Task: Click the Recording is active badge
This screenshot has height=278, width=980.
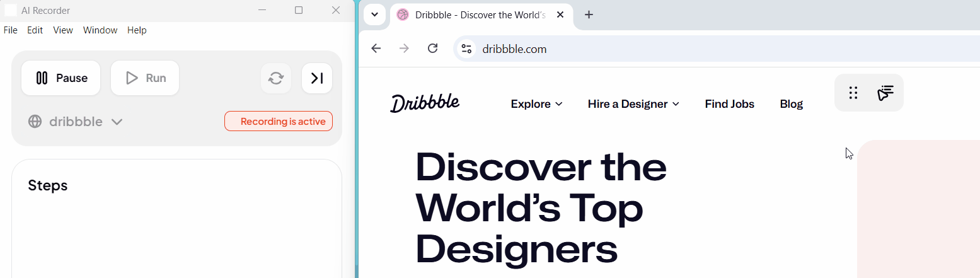Action: pyautogui.click(x=278, y=122)
